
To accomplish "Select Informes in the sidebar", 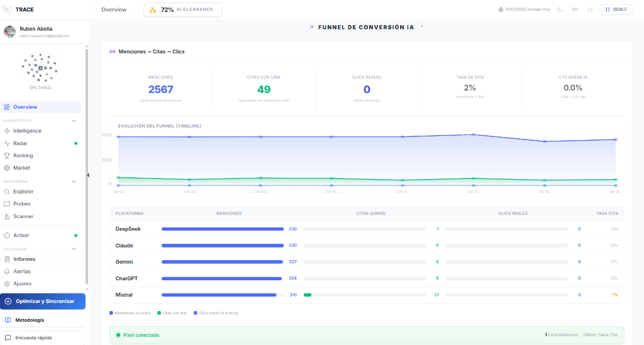I will (x=24, y=259).
